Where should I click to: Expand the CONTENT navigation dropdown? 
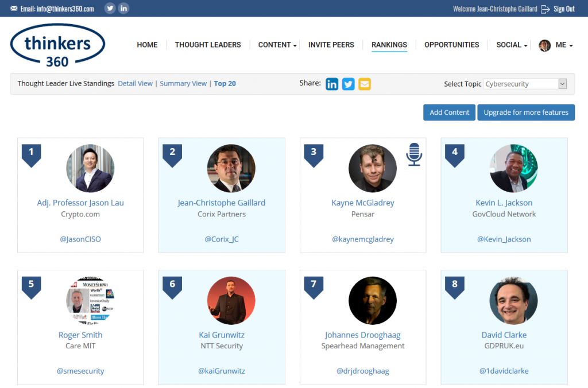[276, 45]
